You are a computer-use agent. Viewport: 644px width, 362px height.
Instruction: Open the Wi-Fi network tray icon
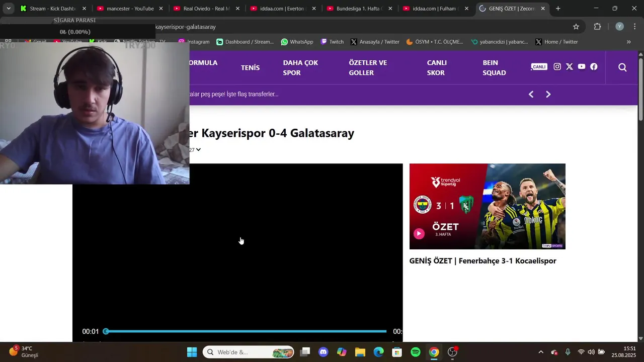coord(581,352)
